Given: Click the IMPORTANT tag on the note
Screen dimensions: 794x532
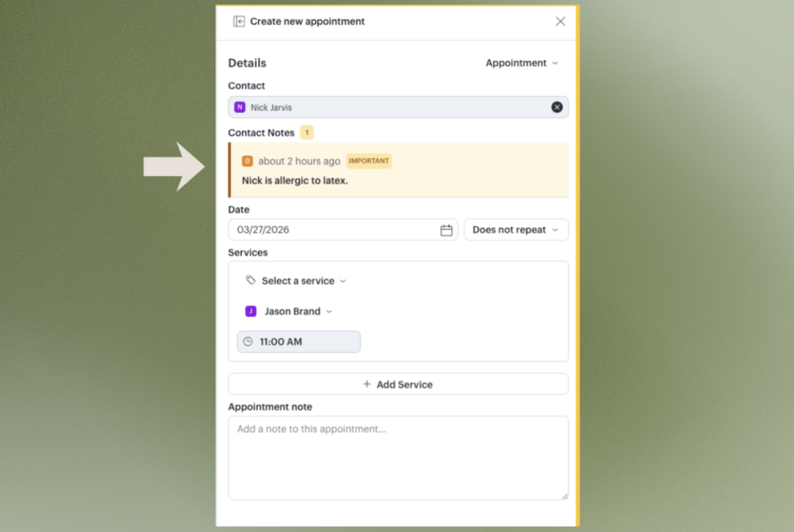Looking at the screenshot, I should 369,161.
